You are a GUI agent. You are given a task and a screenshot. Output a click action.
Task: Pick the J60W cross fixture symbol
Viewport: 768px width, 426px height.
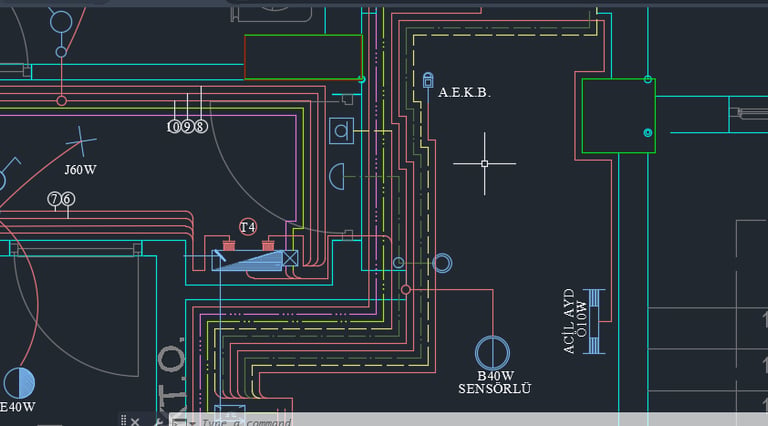point(81,142)
